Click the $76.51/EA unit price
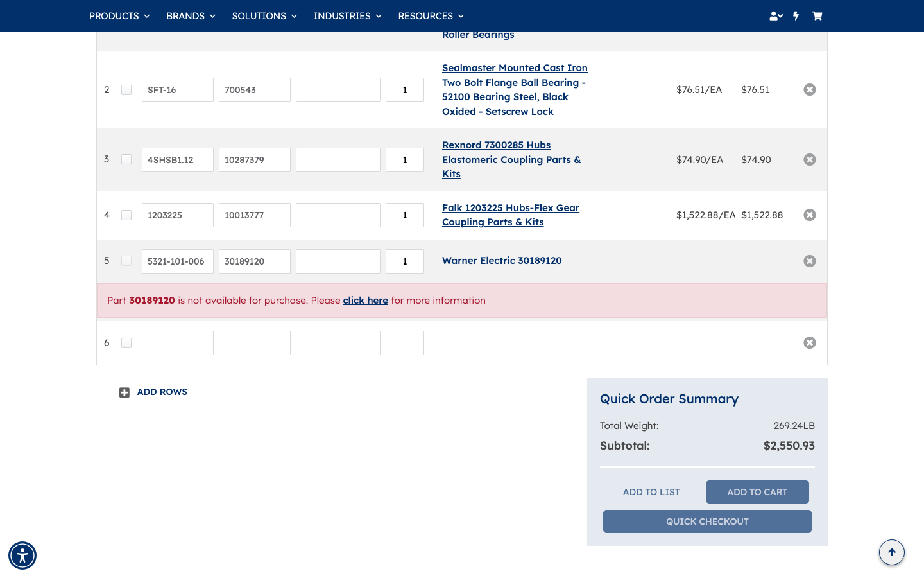The height and width of the screenshot is (578, 924). (699, 90)
